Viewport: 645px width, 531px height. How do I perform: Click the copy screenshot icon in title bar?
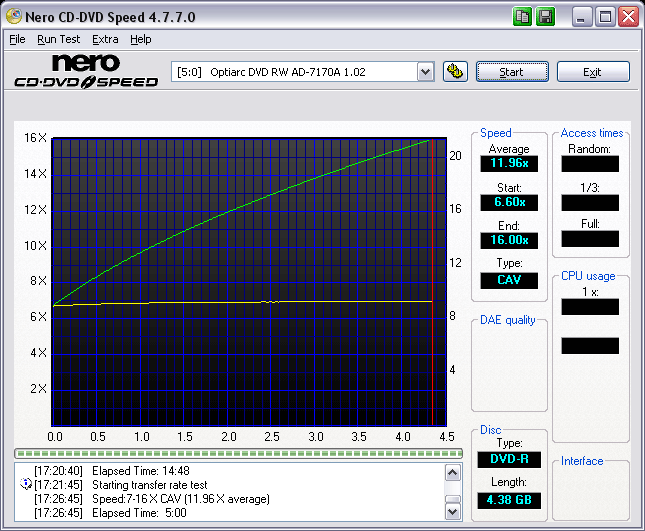[522, 17]
